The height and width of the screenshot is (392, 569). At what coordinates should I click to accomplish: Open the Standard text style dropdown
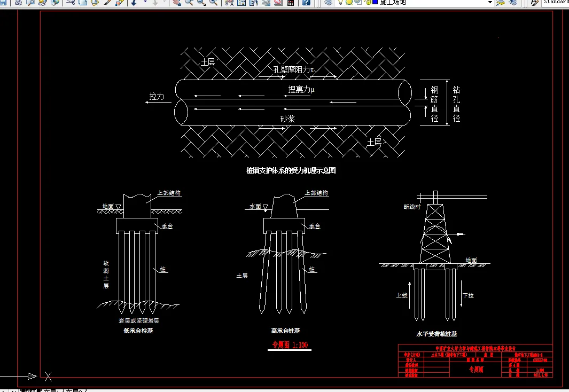pyautogui.click(x=556, y=2)
